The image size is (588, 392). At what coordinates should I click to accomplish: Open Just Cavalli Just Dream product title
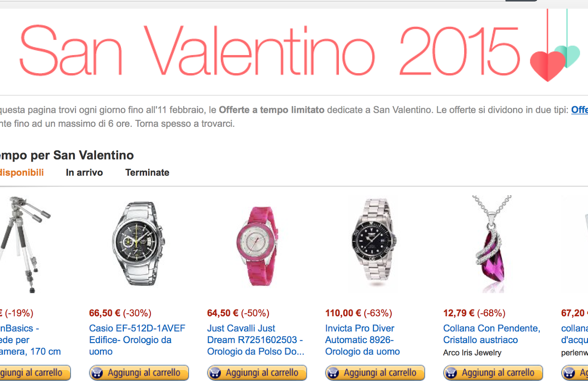[255, 340]
